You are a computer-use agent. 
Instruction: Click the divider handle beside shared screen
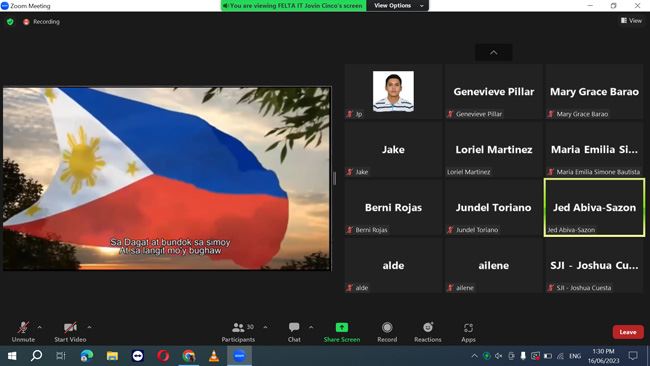coord(335,179)
